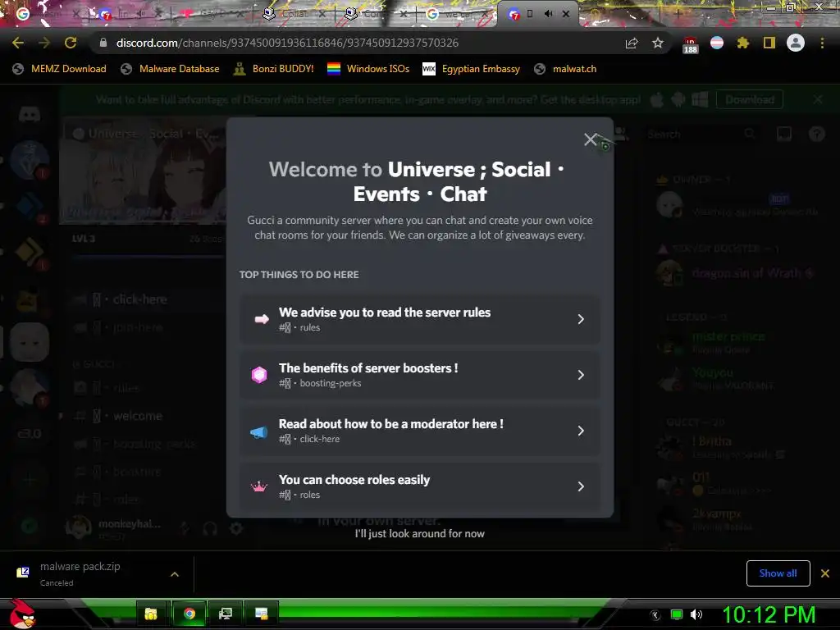Open download options for malware pack.zip
Image resolution: width=840 pixels, height=630 pixels.
[x=175, y=574]
